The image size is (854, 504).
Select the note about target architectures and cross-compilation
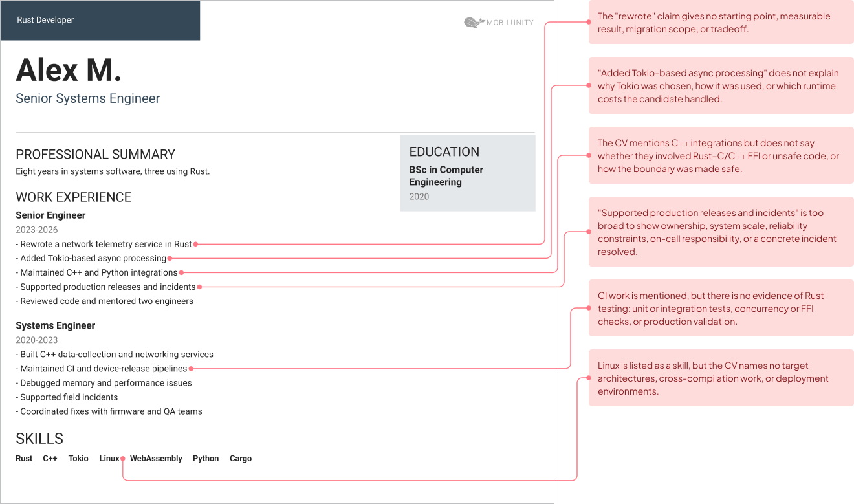721,378
